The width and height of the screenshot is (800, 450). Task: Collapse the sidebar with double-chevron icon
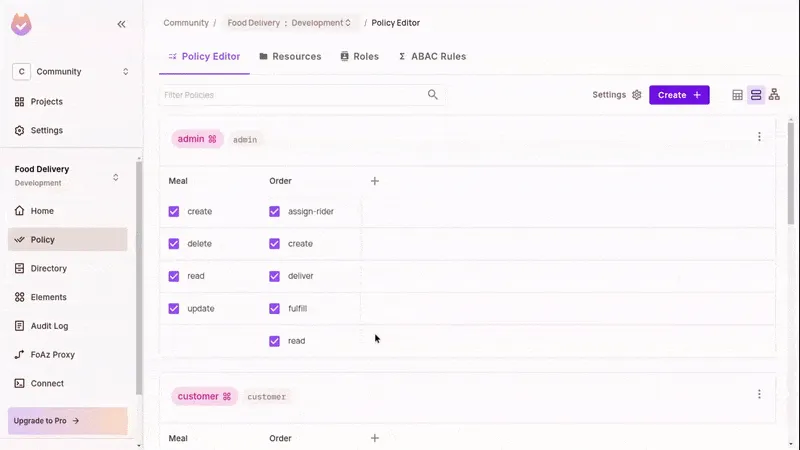pyautogui.click(x=121, y=24)
